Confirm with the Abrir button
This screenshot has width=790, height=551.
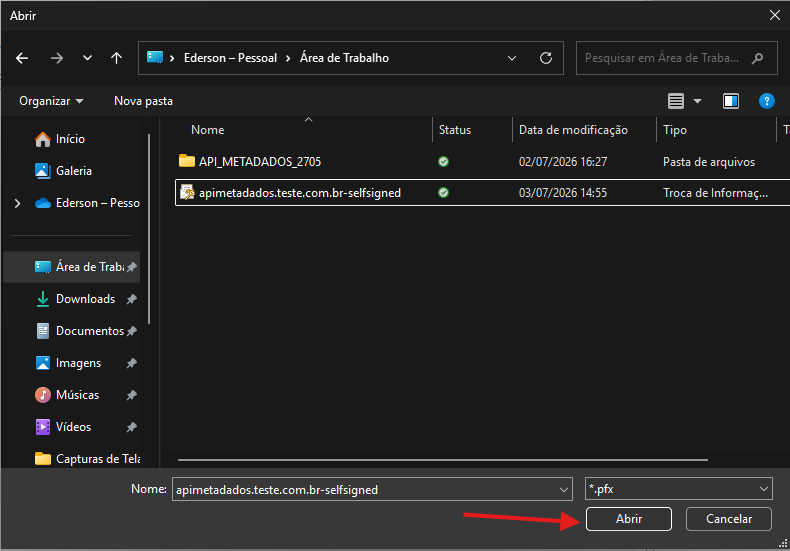(x=628, y=519)
